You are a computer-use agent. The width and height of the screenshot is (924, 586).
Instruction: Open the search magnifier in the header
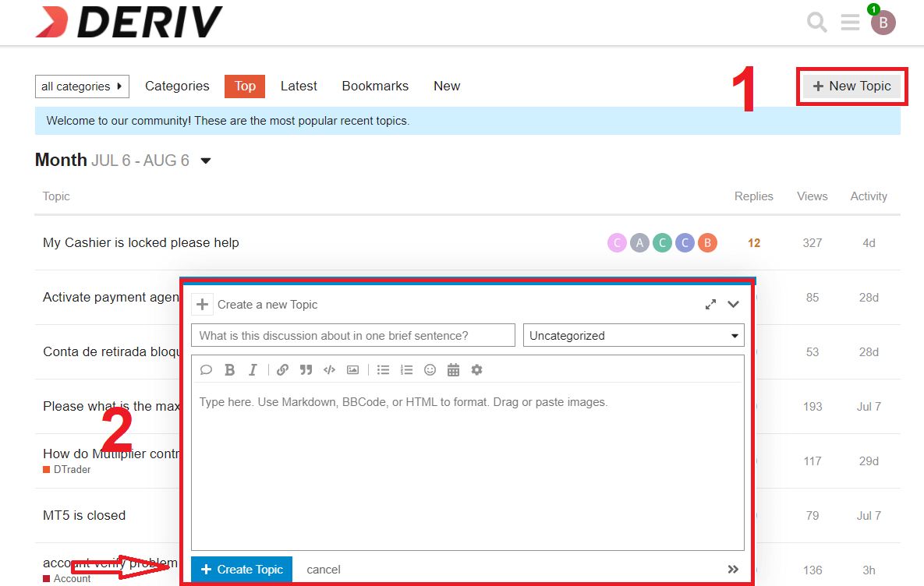(816, 23)
